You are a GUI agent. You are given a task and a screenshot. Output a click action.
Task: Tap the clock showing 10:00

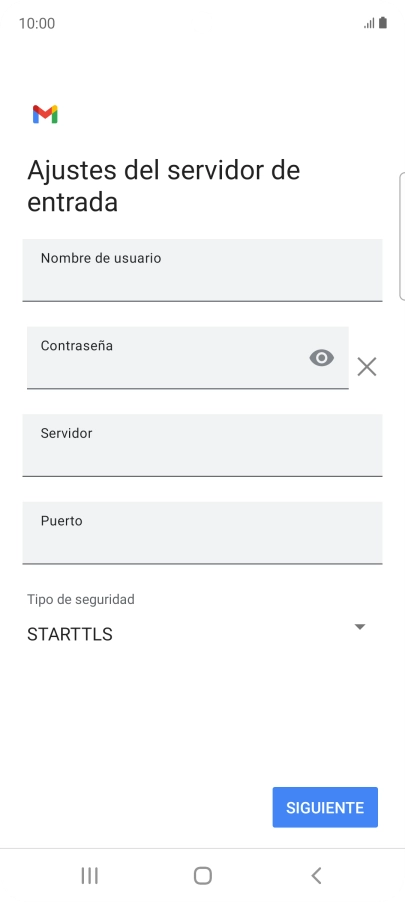37,24
